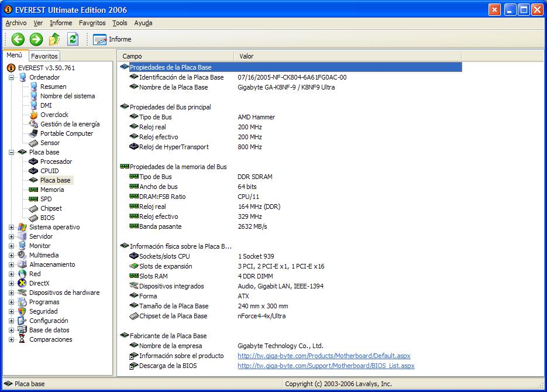
Task: Select the SPD memory icon
Action: point(33,199)
